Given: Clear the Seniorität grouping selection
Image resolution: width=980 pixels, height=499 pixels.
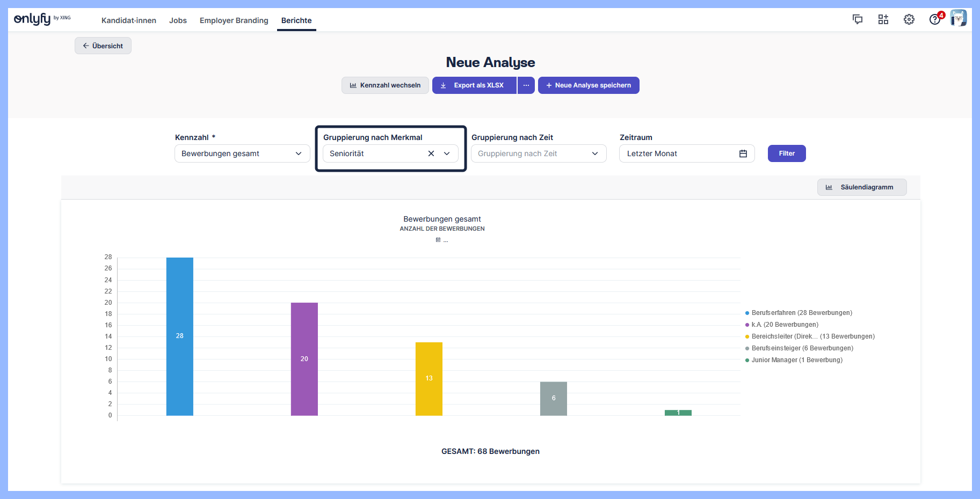Looking at the screenshot, I should (431, 153).
